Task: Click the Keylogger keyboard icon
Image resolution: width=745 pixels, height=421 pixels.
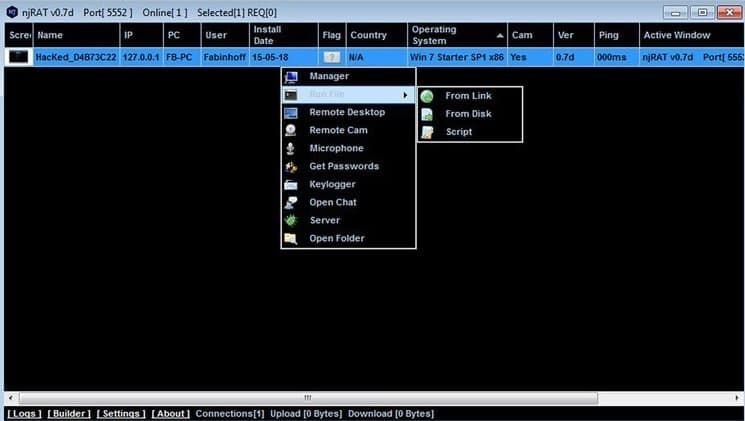Action: point(291,185)
